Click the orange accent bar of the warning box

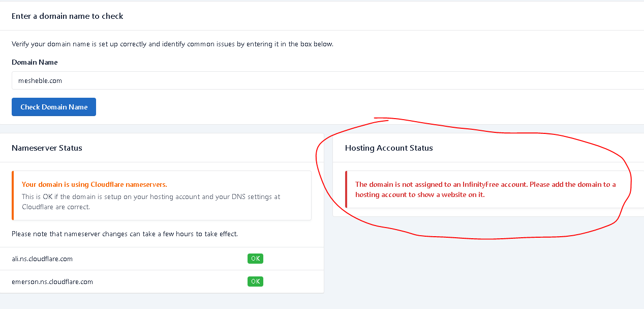point(13,195)
